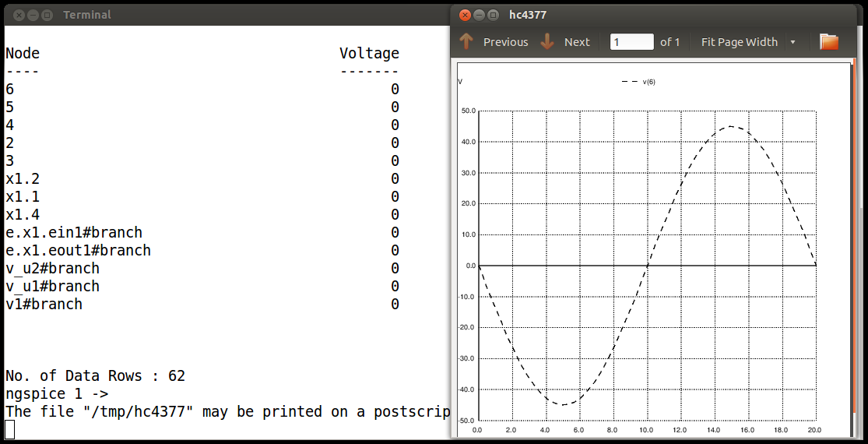Click the orange up-arrow Previous page icon
This screenshot has height=444, width=868.
coord(466,42)
